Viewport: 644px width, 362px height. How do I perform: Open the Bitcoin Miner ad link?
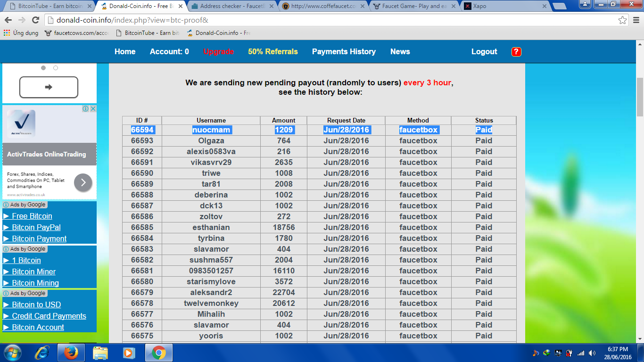(x=34, y=271)
